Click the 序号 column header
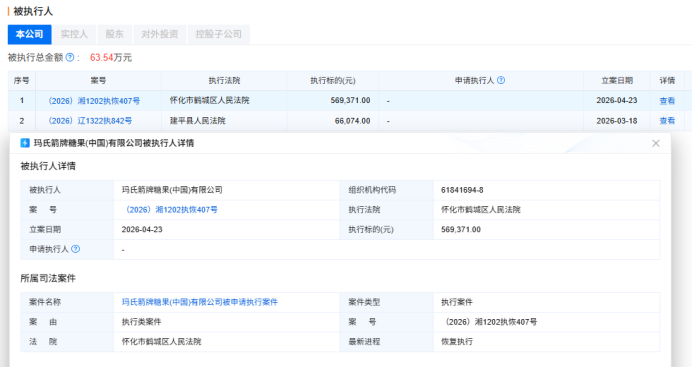Screen dimensions: 693x368 coord(22,80)
